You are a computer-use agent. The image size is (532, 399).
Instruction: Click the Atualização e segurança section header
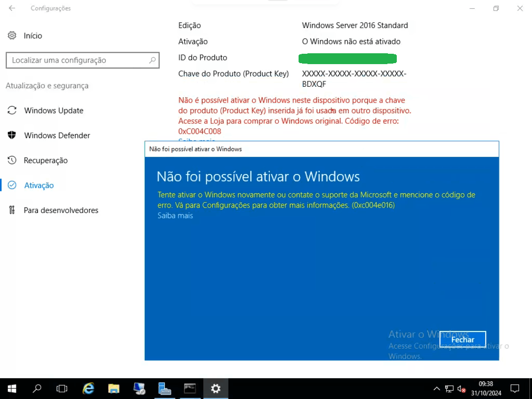pos(47,86)
